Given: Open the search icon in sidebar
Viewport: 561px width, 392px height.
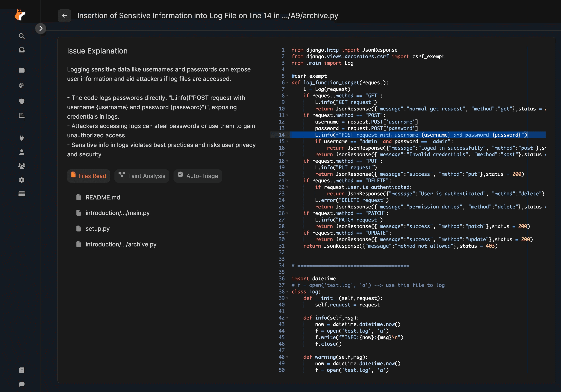Looking at the screenshot, I should pos(21,36).
